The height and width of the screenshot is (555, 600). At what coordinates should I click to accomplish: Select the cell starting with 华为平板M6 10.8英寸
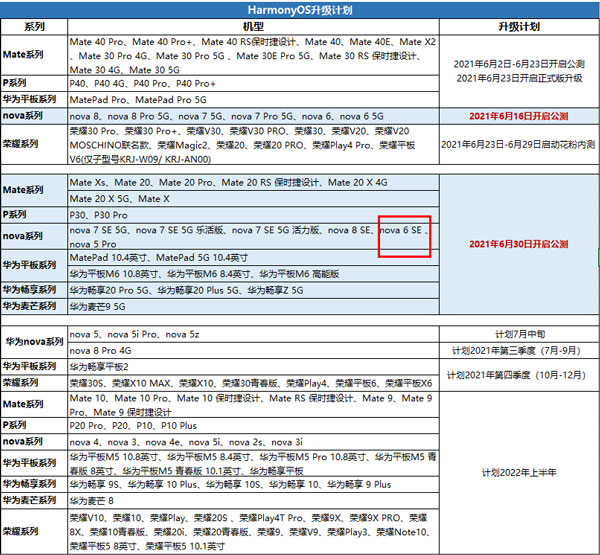pyautogui.click(x=253, y=274)
